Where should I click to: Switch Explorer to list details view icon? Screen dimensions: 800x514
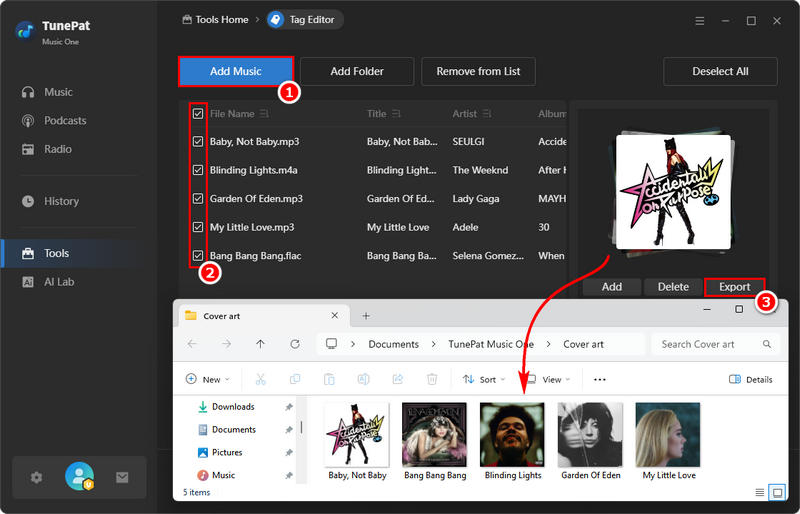[760, 493]
